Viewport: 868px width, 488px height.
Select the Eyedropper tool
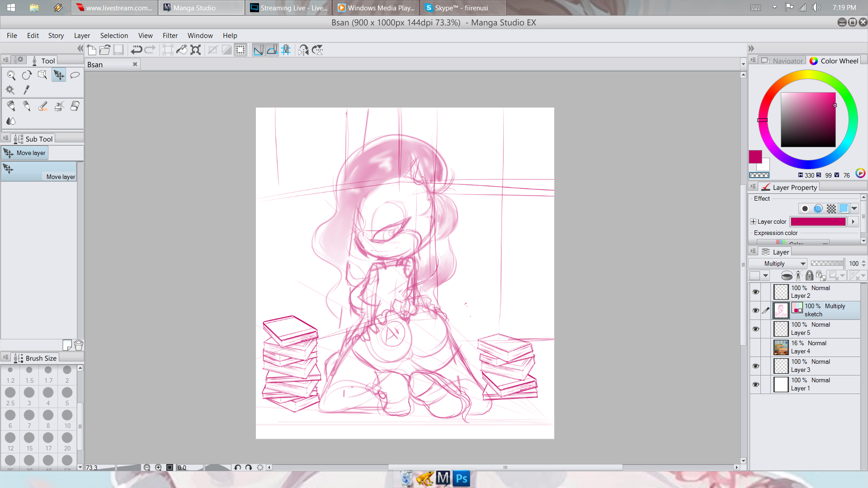27,90
